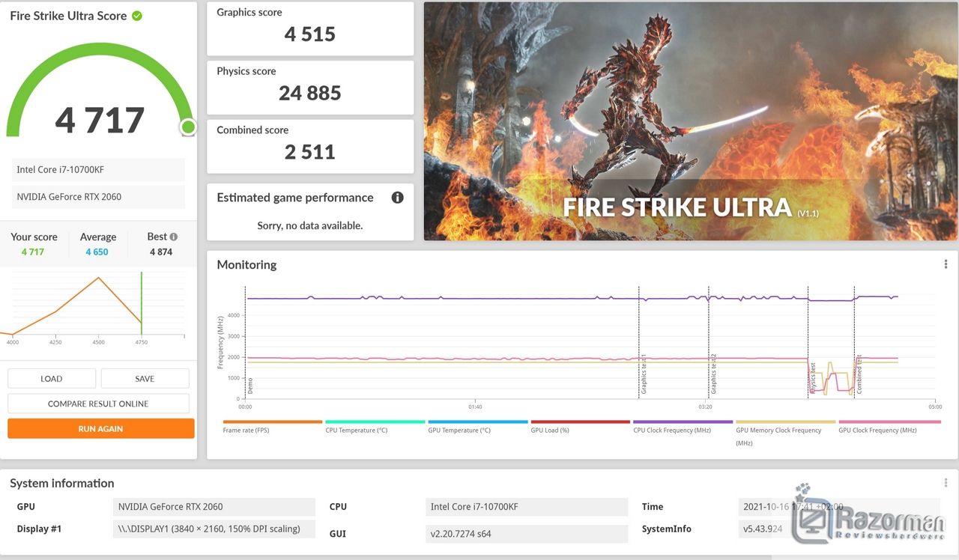Viewport: 959px width, 560px height.
Task: Click the orange RUN AGAIN button
Action: click(x=100, y=429)
